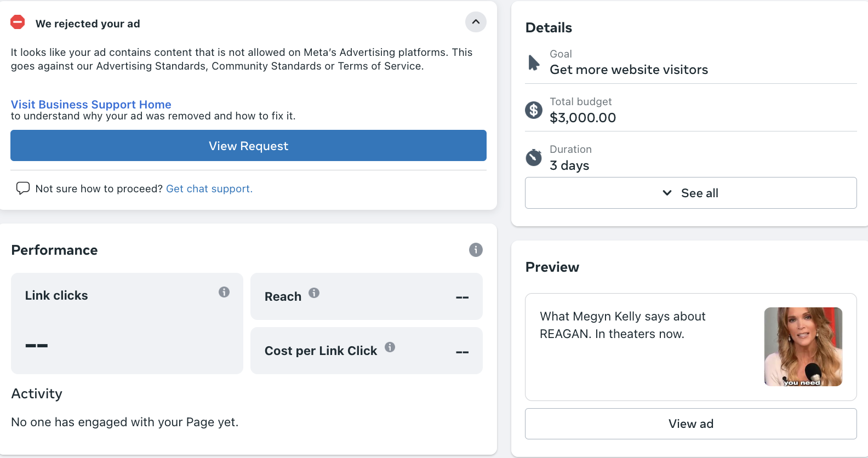Click the $3,000.00 total budget value
This screenshot has height=458, width=868.
pyautogui.click(x=583, y=118)
